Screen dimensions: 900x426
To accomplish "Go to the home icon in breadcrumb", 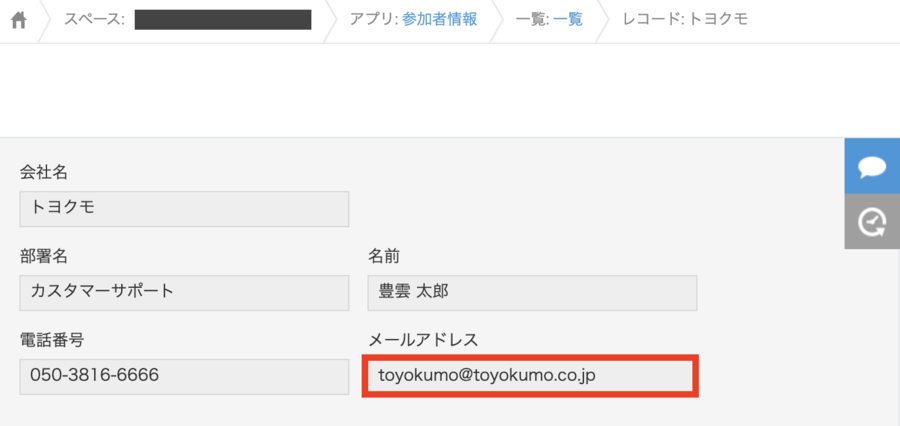I will (x=19, y=21).
